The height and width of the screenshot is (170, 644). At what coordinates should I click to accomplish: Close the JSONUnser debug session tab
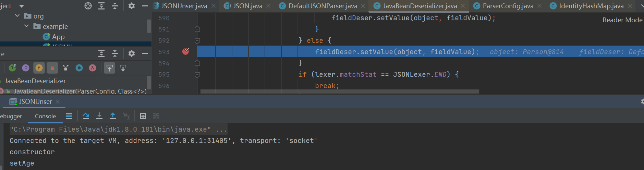[x=58, y=102]
